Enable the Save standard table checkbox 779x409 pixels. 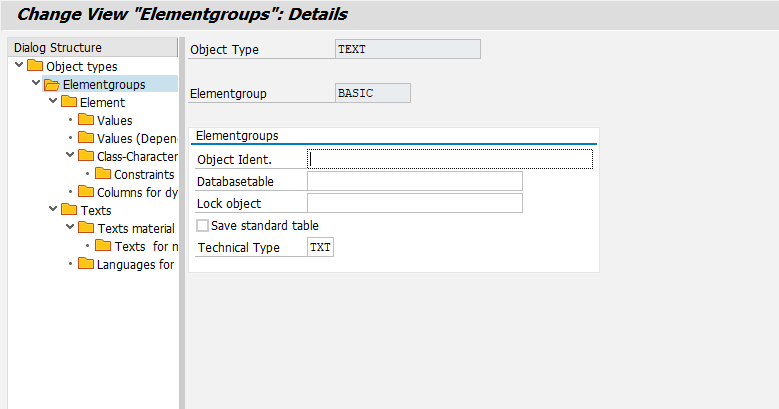click(203, 225)
